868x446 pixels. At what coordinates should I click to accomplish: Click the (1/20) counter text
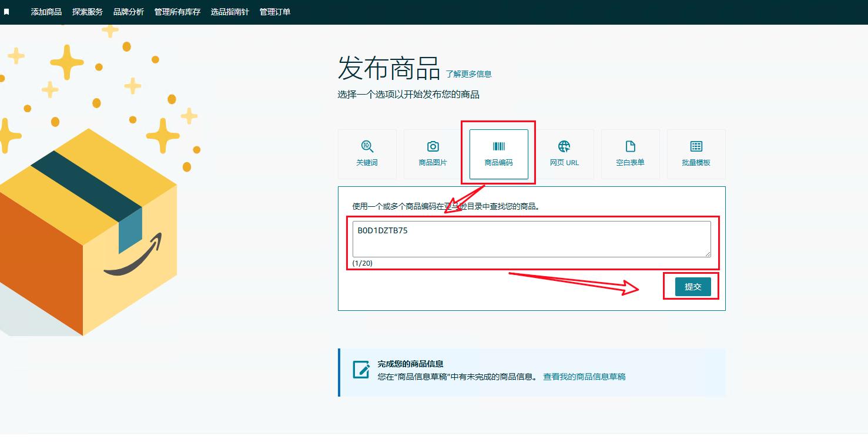coord(363,263)
